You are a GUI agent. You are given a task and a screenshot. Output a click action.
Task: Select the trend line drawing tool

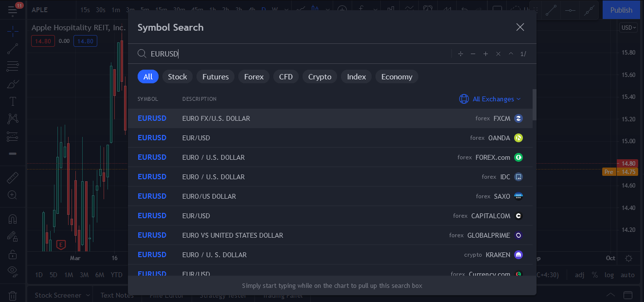13,49
